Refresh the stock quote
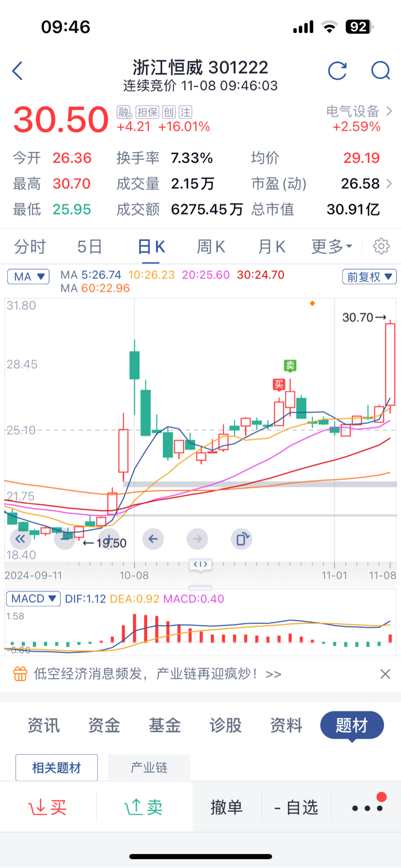 click(x=337, y=70)
